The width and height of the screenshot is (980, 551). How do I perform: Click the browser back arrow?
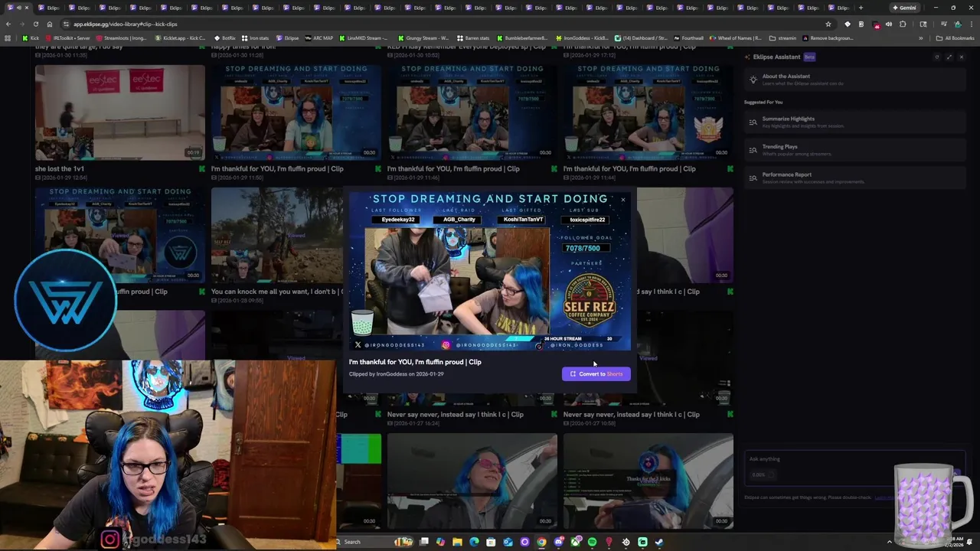tap(8, 24)
